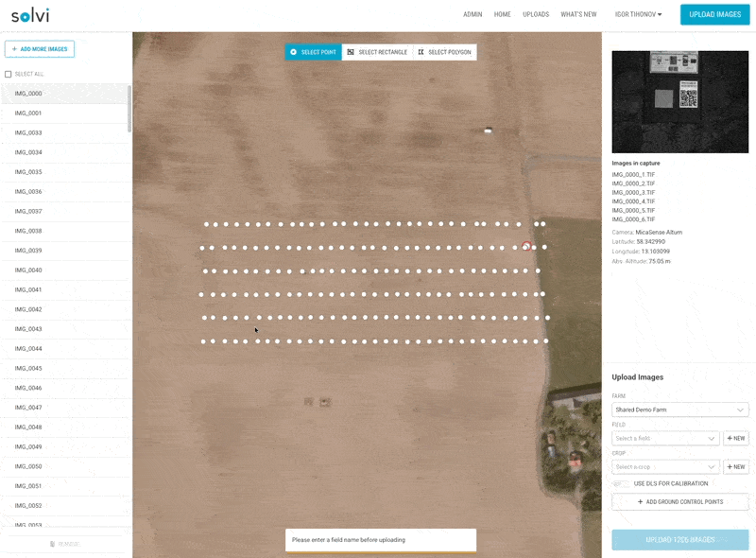Image resolution: width=756 pixels, height=558 pixels.
Task: Click the red-circled capture point on the map
Action: (526, 247)
